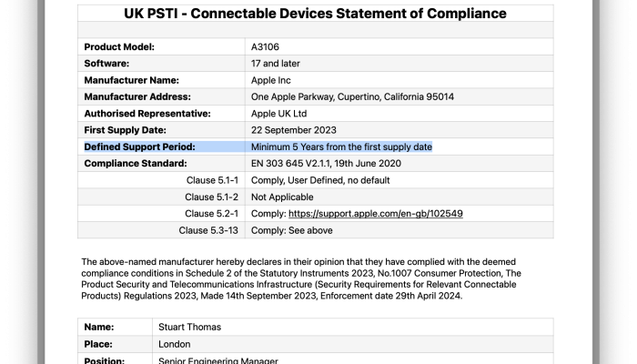Click the Clause 5.2-1 label
The height and width of the screenshot is (364, 637).
[x=211, y=213]
